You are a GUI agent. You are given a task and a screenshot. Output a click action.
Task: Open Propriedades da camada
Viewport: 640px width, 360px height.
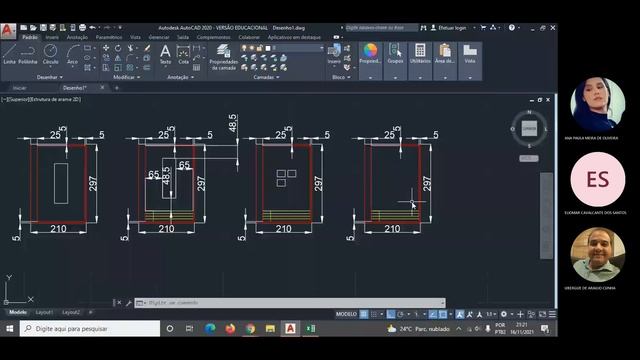click(223, 57)
